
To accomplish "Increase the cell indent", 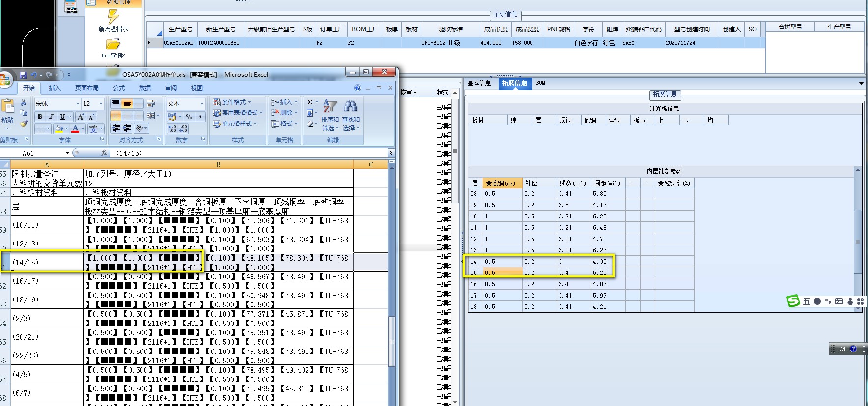I will point(127,128).
